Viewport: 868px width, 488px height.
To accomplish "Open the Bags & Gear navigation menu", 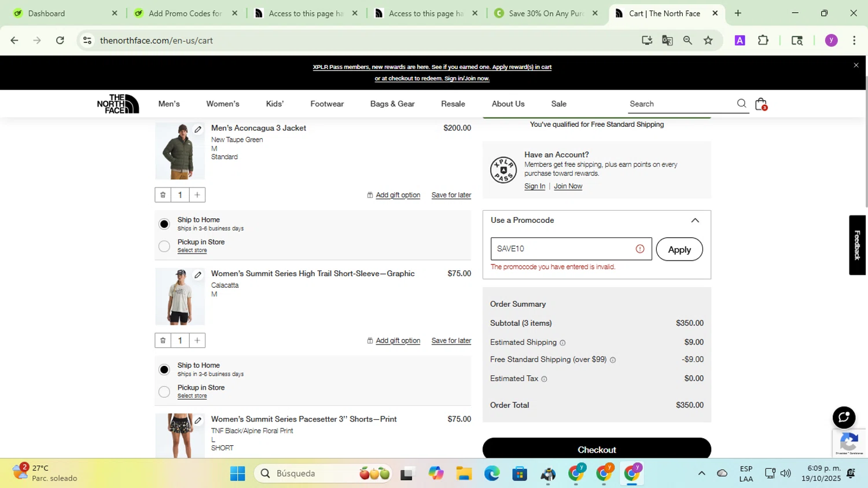I will point(392,104).
